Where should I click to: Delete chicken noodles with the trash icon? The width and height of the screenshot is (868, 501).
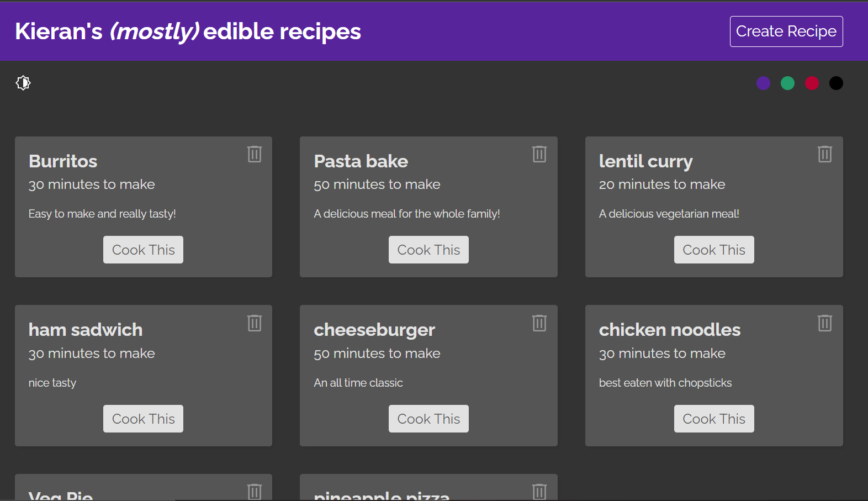pyautogui.click(x=824, y=323)
